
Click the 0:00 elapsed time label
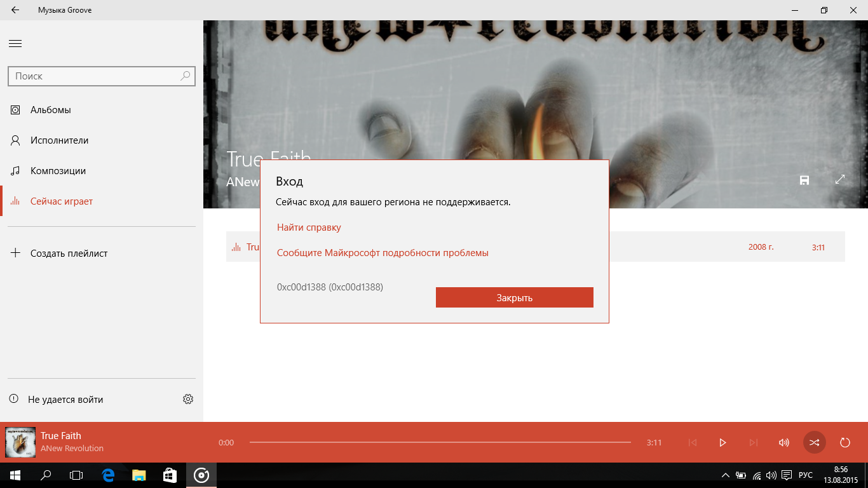point(226,443)
